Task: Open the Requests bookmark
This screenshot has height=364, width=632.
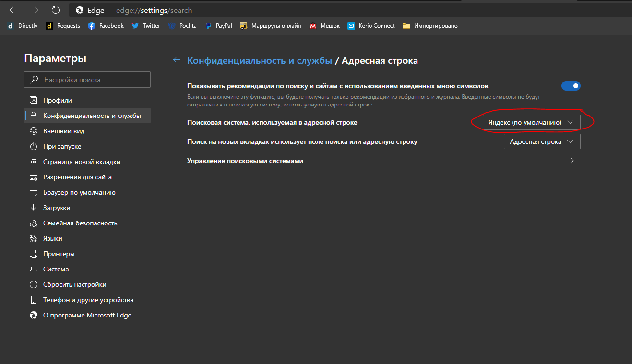Action: 63,26
